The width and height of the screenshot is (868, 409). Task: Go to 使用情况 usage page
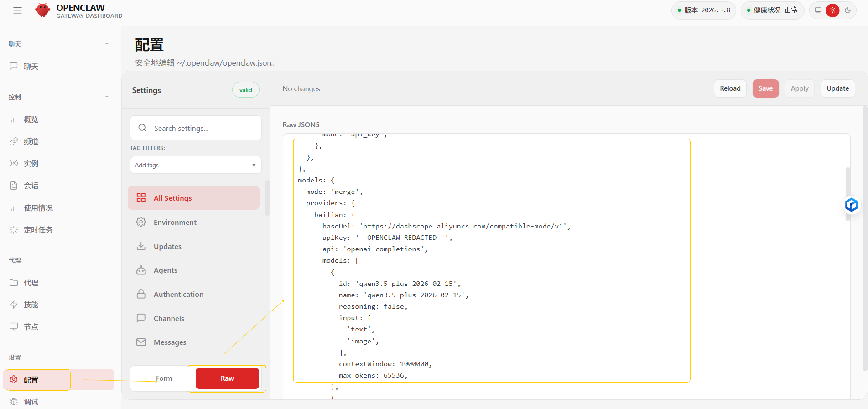click(58, 207)
